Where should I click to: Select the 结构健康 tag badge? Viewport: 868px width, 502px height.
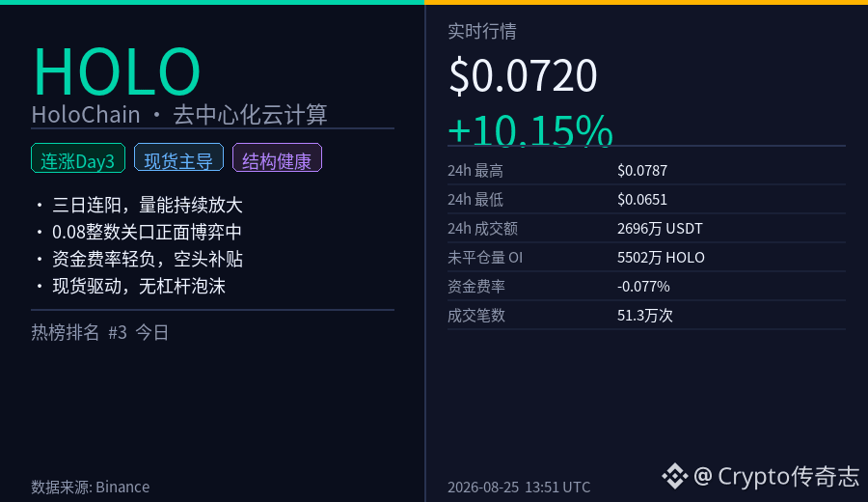pyautogui.click(x=277, y=157)
